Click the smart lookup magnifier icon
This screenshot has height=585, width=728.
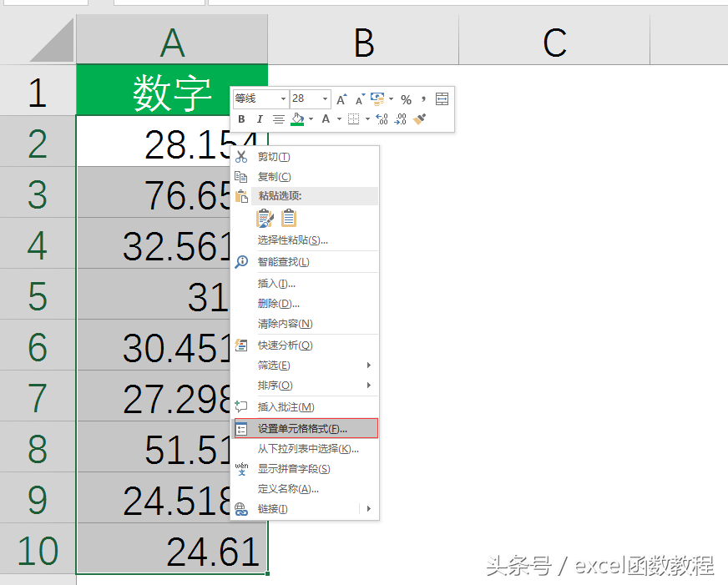(241, 262)
